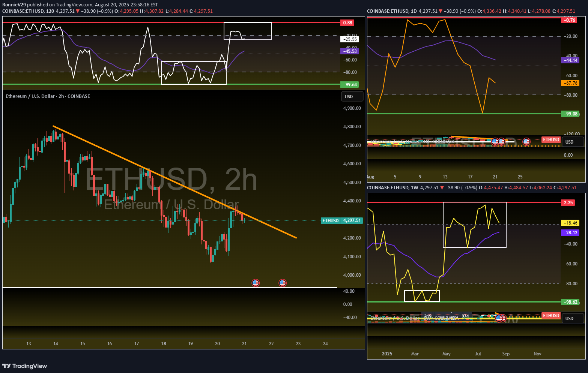Click the red down arrow in the 2h chart header
Viewport: 588px width, 373px height.
coord(78,11)
